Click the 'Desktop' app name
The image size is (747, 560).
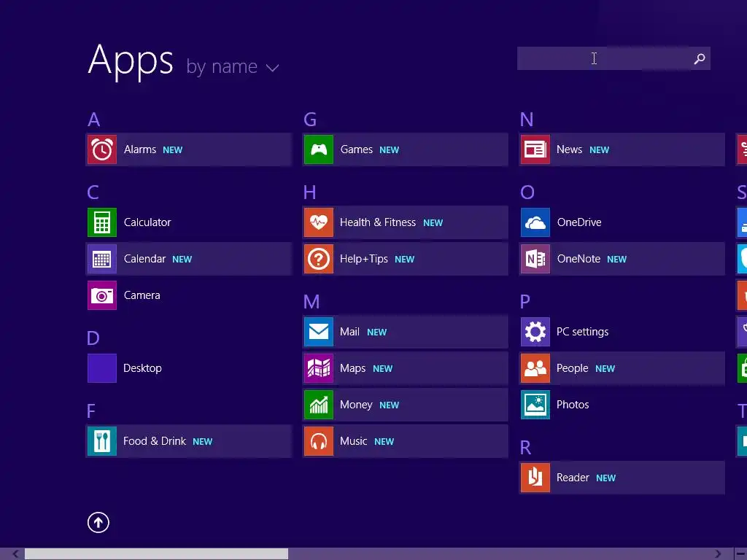142,368
